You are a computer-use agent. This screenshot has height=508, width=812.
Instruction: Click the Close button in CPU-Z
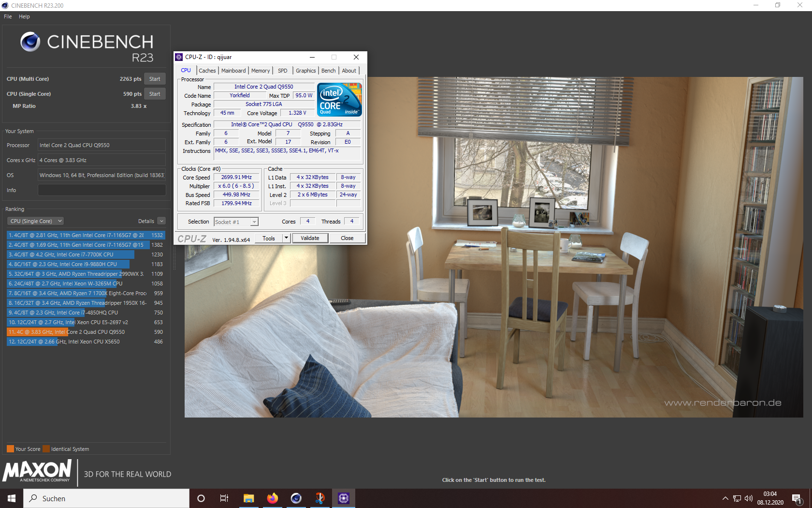tap(347, 238)
